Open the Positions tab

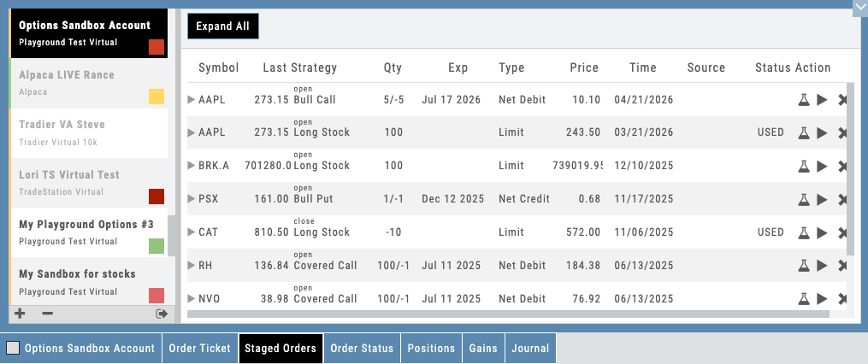tap(431, 349)
